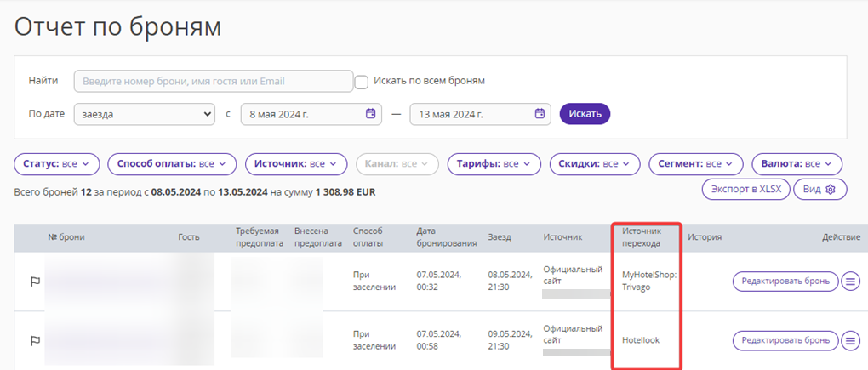Click Экспорт в XLSX button
868x370 pixels.
point(746,189)
